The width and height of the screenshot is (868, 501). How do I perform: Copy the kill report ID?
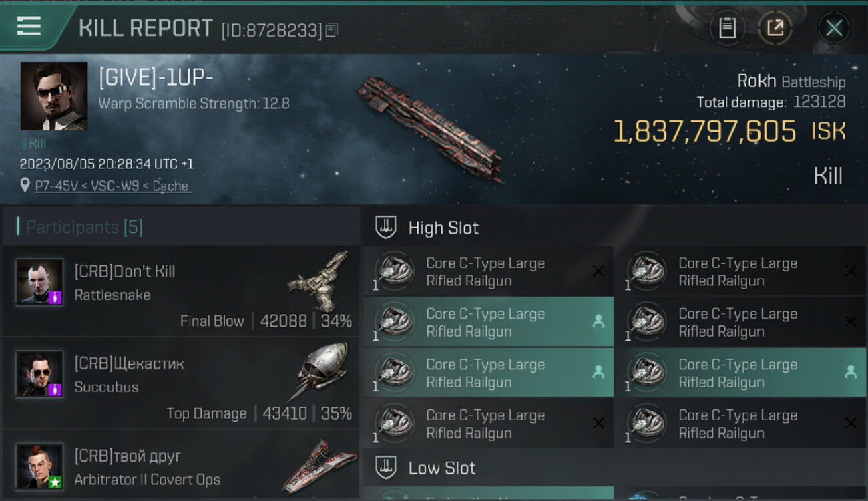click(332, 30)
